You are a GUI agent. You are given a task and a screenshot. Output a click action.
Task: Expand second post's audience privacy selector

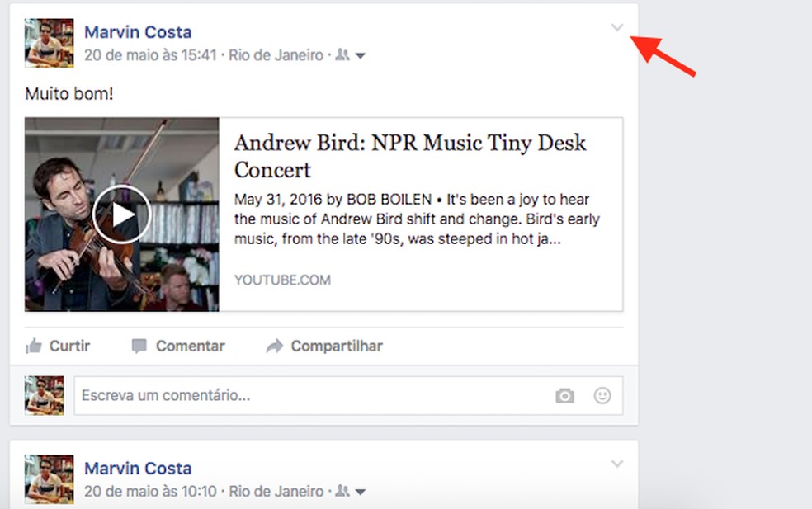[x=351, y=491]
